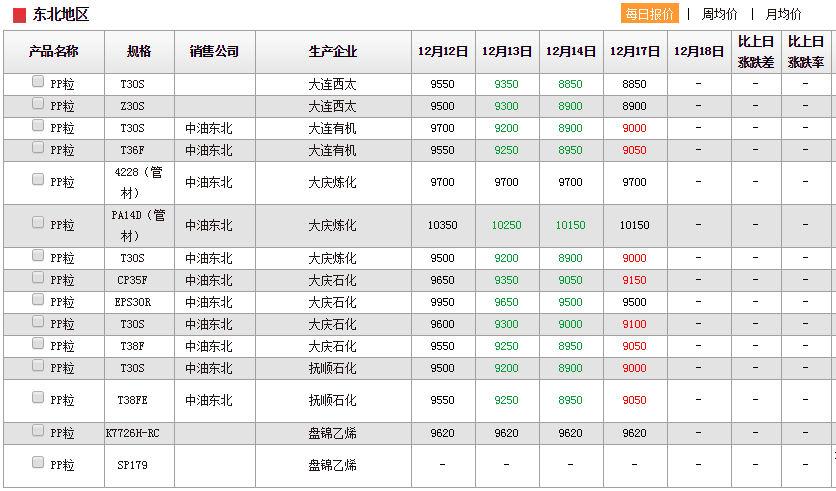Click the 产品名称 column header

pos(54,52)
